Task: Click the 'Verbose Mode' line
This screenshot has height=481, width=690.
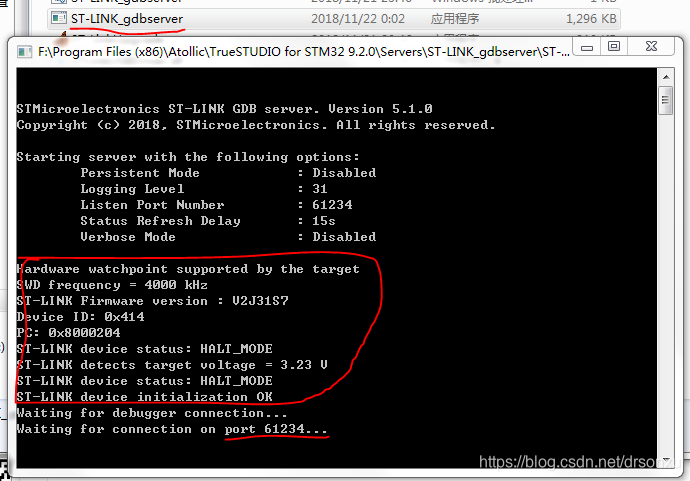Action: 228,237
